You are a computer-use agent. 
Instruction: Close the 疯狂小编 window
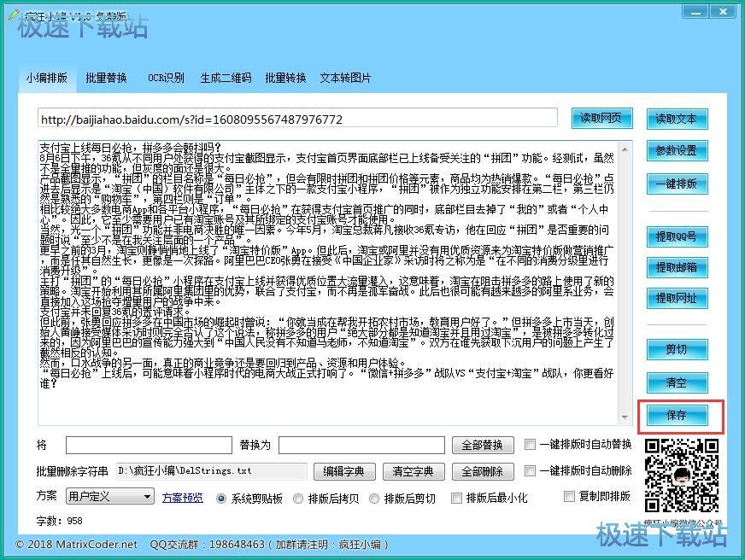click(723, 11)
